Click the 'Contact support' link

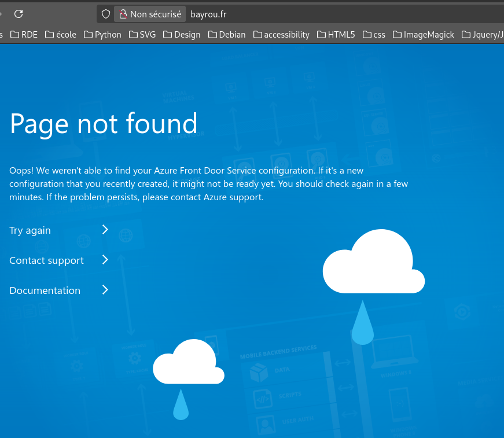[x=46, y=260]
